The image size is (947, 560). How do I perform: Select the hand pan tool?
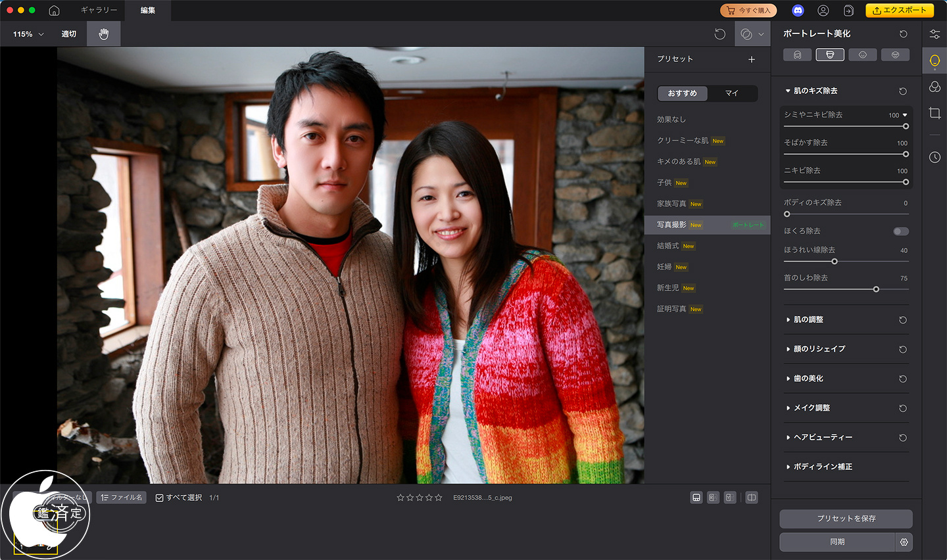[x=103, y=34]
